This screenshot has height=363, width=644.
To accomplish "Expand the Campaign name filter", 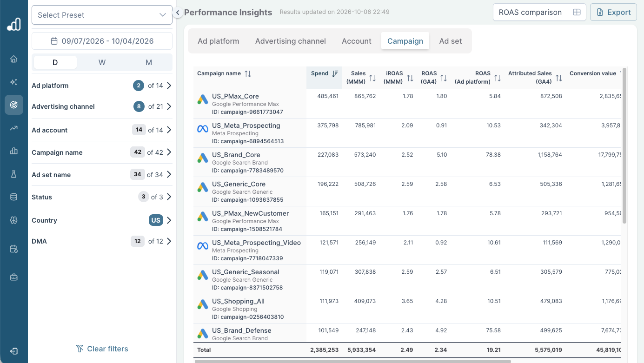I will (102, 152).
